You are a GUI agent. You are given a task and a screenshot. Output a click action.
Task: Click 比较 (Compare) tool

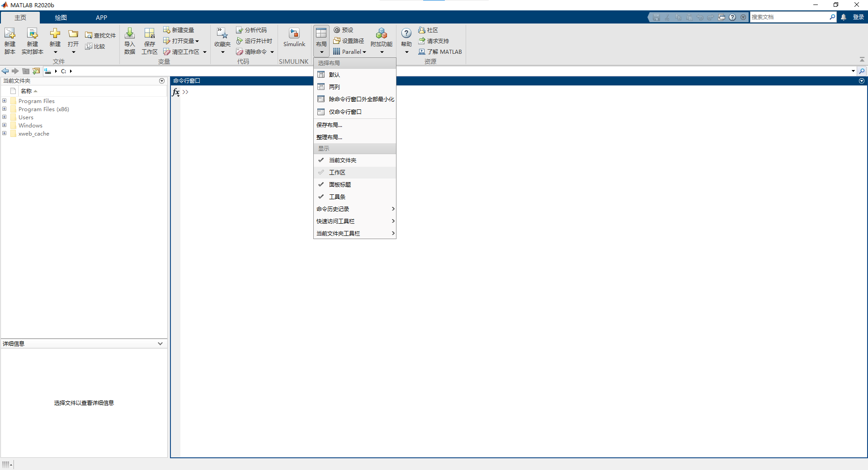pyautogui.click(x=95, y=46)
